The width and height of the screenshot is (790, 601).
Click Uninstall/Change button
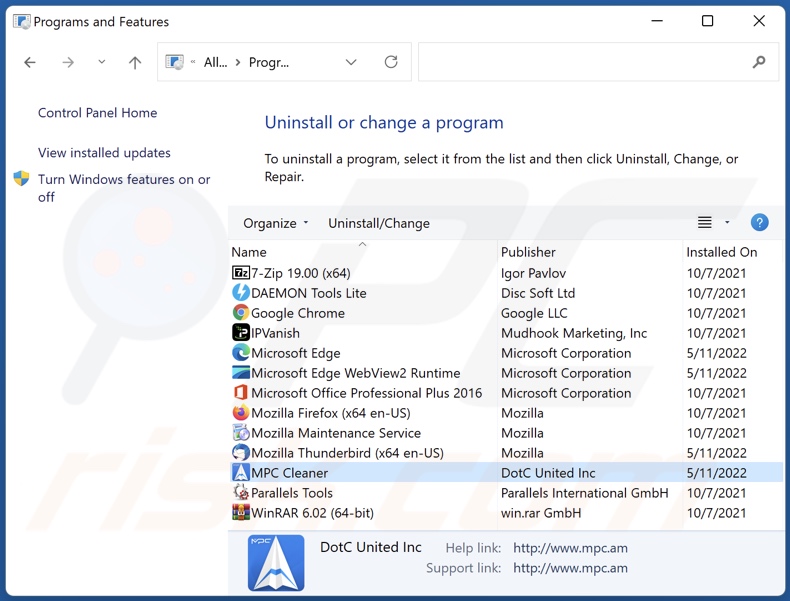click(379, 223)
